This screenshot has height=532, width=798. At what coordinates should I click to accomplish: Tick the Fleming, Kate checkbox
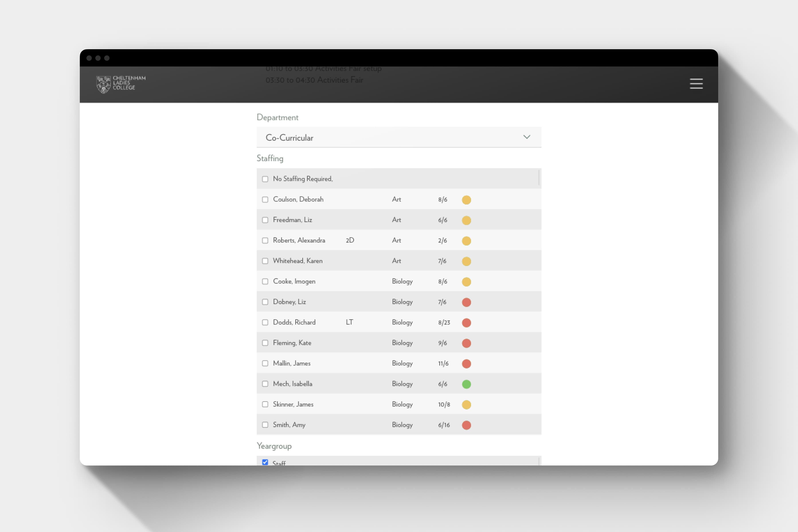[265, 343]
